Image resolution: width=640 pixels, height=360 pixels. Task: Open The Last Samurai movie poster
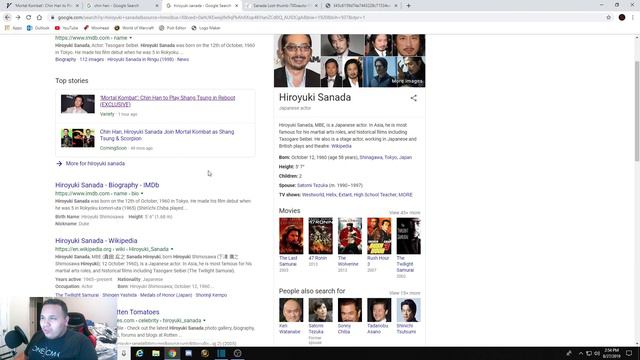tap(291, 236)
